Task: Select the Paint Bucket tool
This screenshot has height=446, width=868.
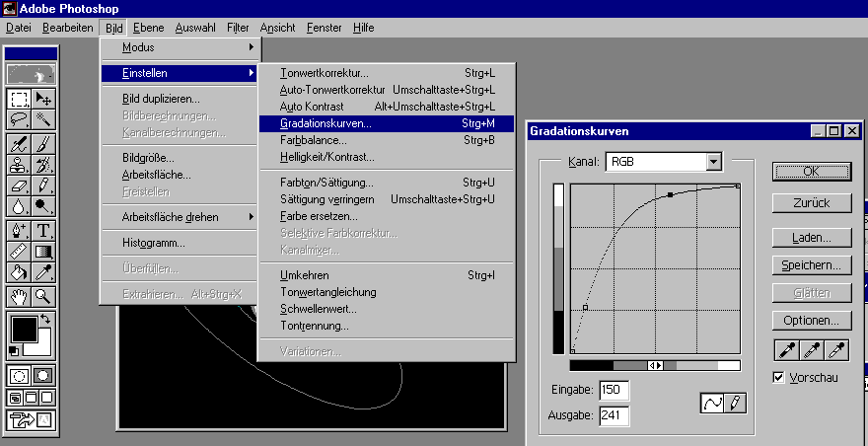Action: pos(19,273)
